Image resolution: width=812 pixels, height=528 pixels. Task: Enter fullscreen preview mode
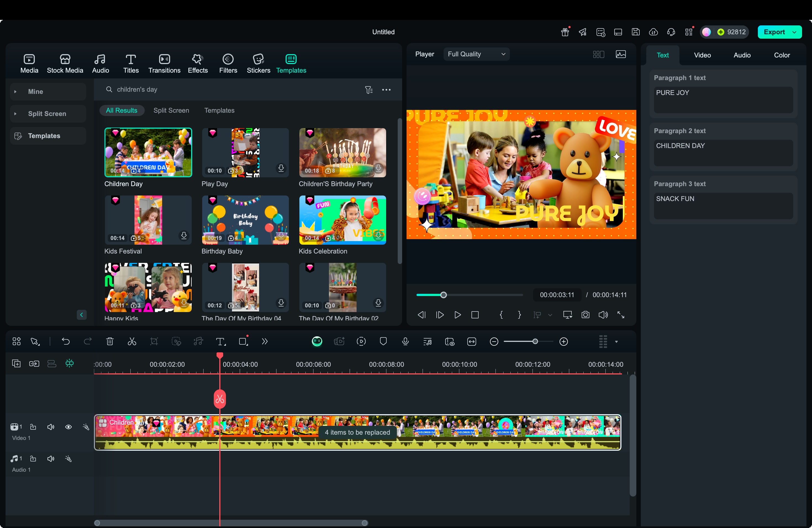(621, 315)
